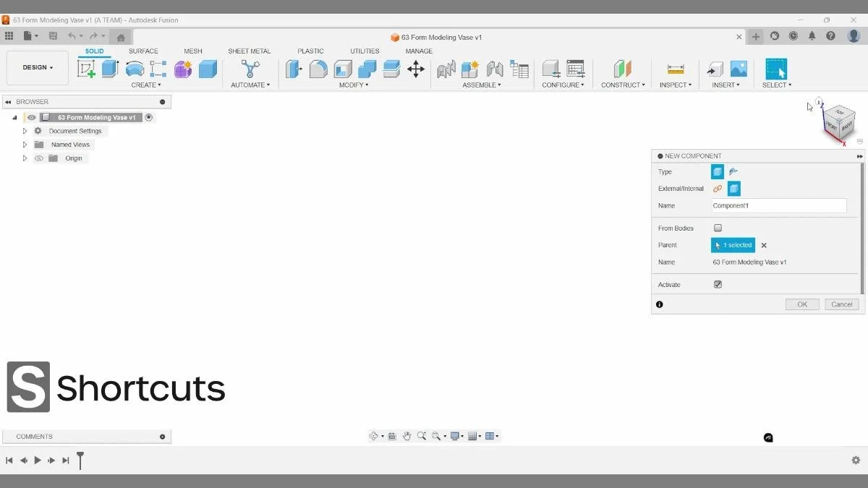Screen dimensions: 868x488
Task: Select the Press Pull tool
Action: (x=294, y=69)
